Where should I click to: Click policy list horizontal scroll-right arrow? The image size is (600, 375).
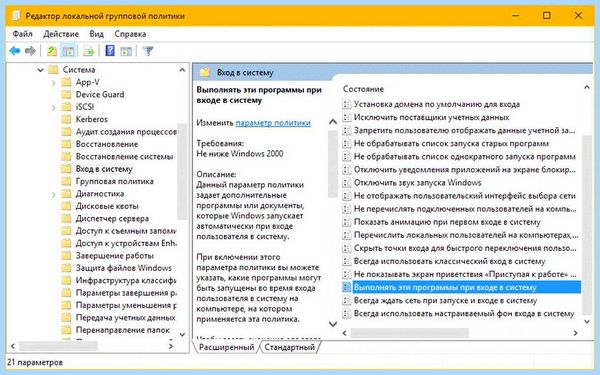[x=575, y=333]
